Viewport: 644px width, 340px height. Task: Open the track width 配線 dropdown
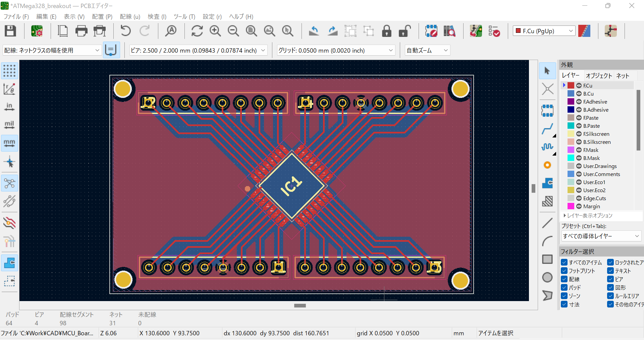[52, 50]
